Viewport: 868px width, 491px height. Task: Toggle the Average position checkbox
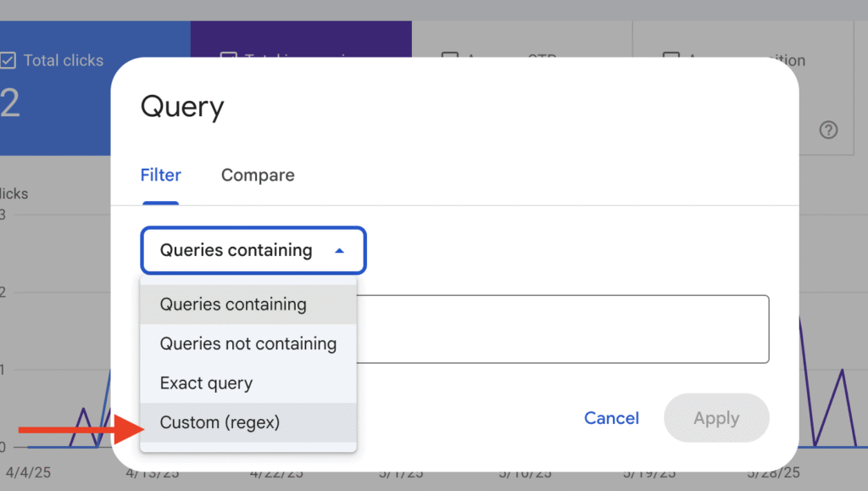click(x=671, y=55)
